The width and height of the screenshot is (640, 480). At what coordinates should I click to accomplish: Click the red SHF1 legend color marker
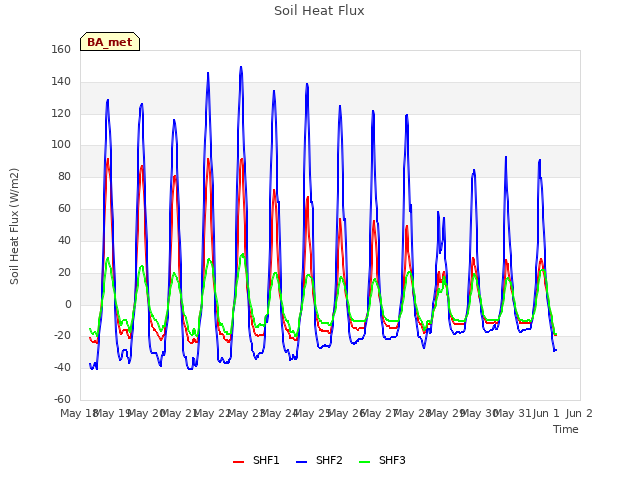pyautogui.click(x=238, y=462)
